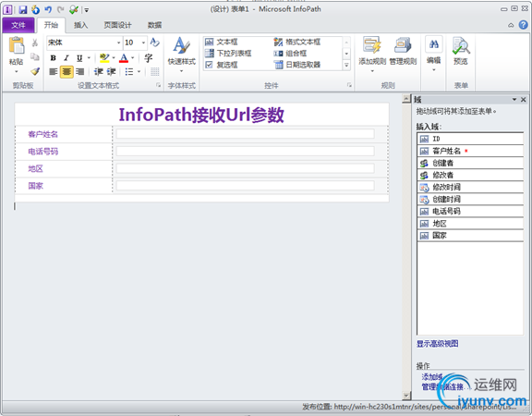Switch to the Home 开始 tab
532x416 pixels.
pyautogui.click(x=51, y=25)
